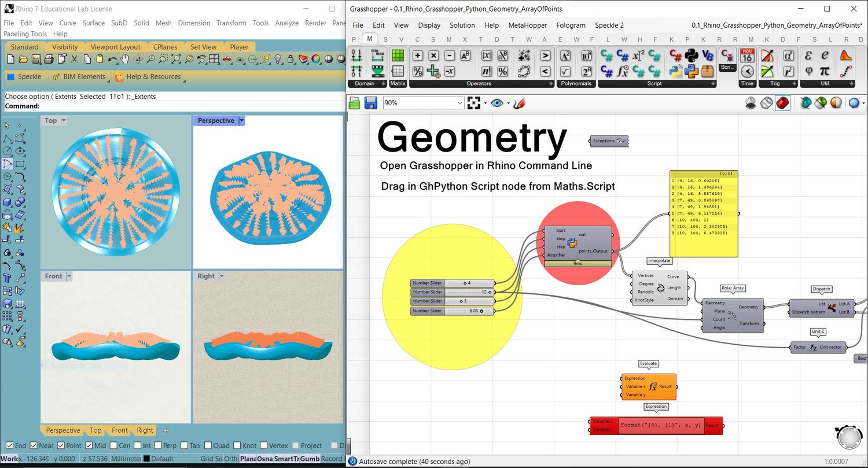Click the VB script component icon
This screenshot has width=868, height=468.
707,55
